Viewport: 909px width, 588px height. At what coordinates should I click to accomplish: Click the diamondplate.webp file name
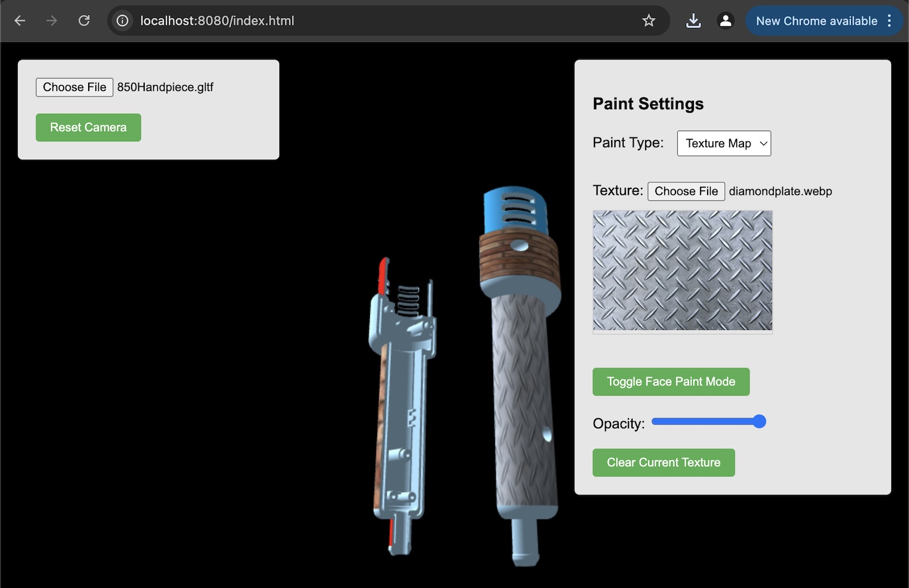[780, 191]
